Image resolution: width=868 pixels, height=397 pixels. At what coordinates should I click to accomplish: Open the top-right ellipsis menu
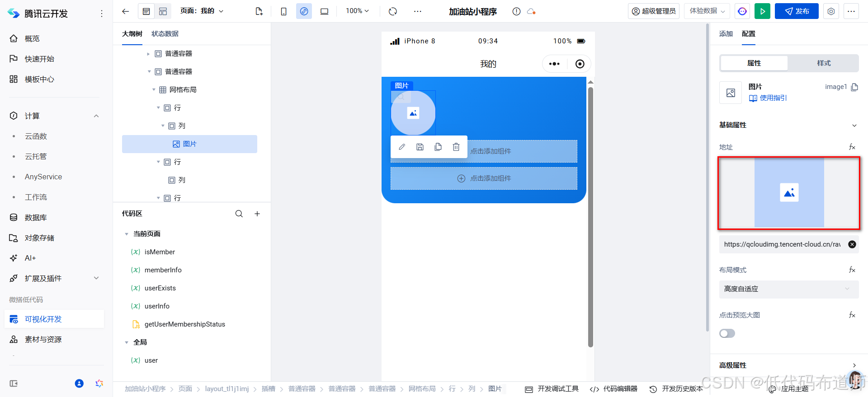[851, 11]
